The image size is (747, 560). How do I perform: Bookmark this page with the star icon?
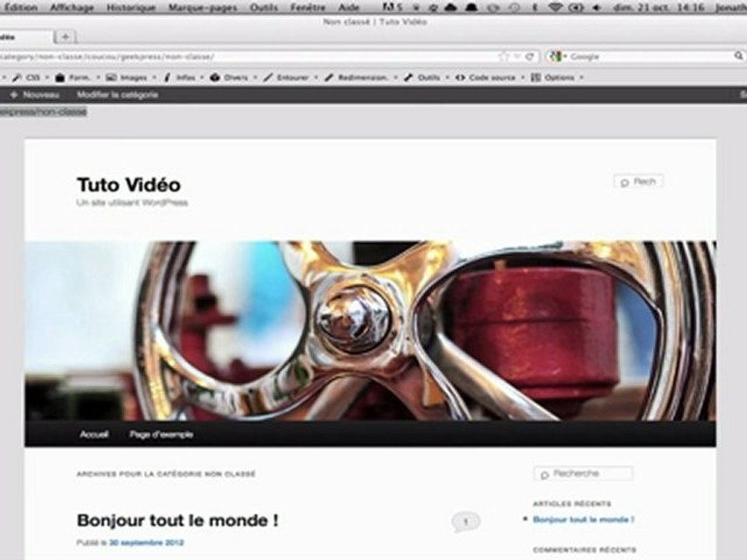coord(503,57)
